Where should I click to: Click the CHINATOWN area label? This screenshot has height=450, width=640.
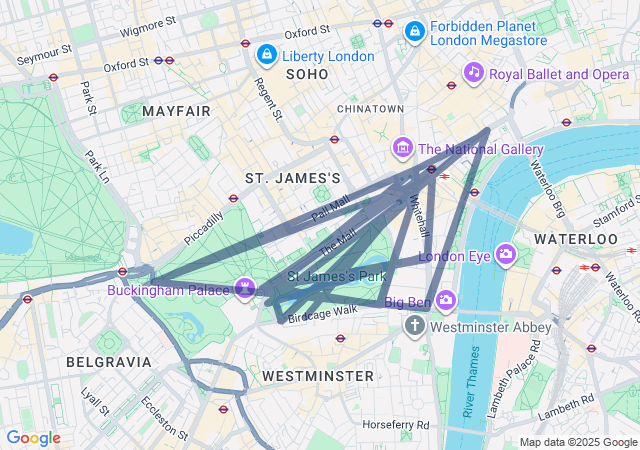[370, 109]
